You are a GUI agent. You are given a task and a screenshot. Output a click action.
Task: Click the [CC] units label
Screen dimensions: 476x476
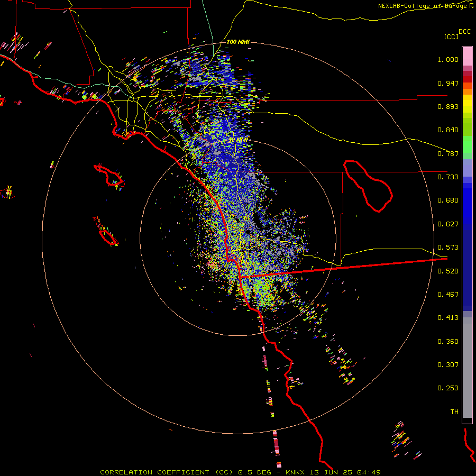point(451,36)
